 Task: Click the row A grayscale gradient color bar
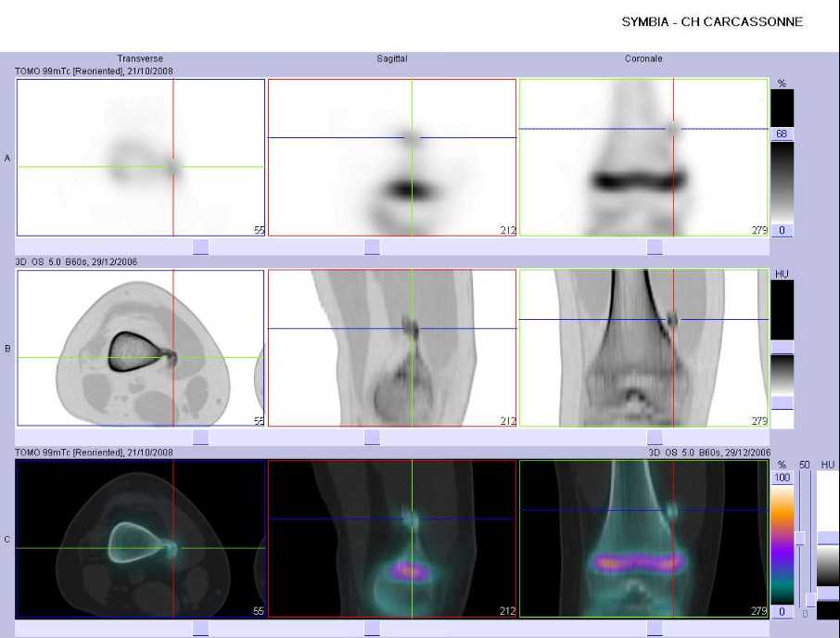pos(782,183)
